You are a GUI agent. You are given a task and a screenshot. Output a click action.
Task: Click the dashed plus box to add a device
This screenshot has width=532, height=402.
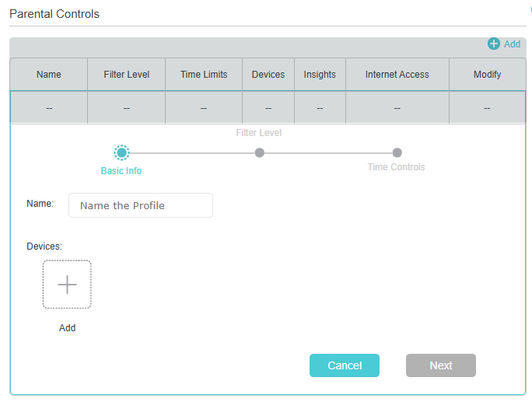pos(67,285)
